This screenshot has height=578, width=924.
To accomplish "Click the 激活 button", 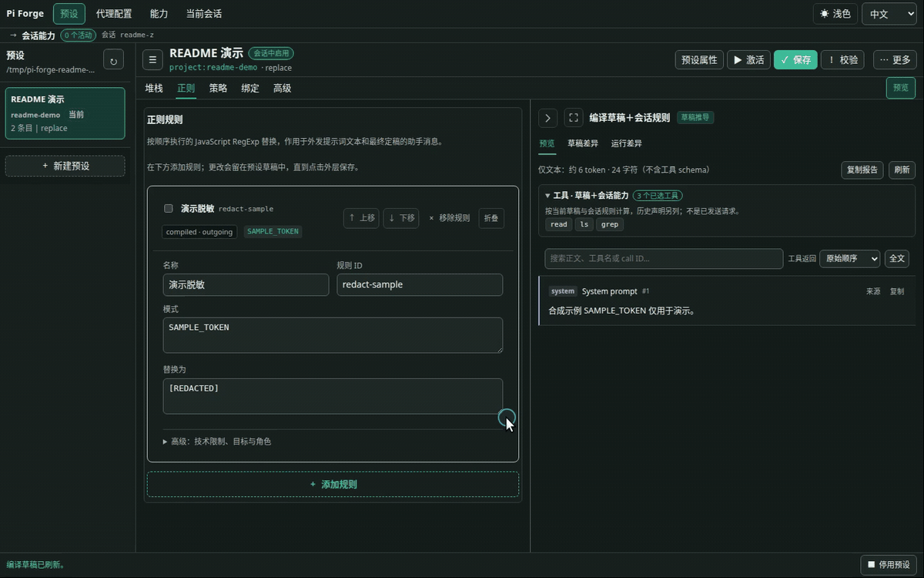I will tap(748, 60).
